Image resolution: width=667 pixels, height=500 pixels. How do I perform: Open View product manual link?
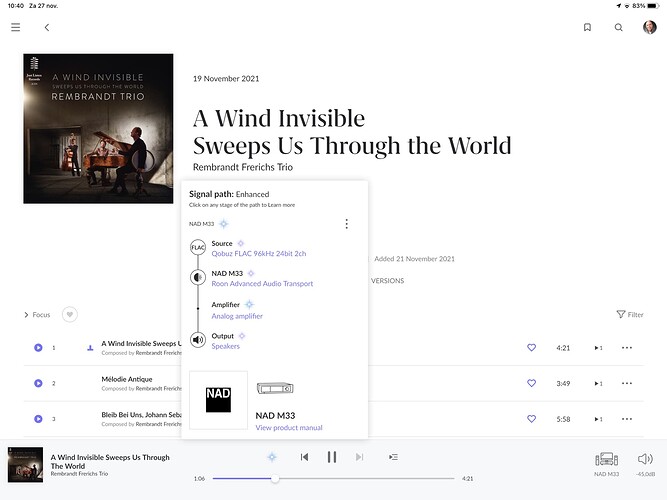point(289,428)
